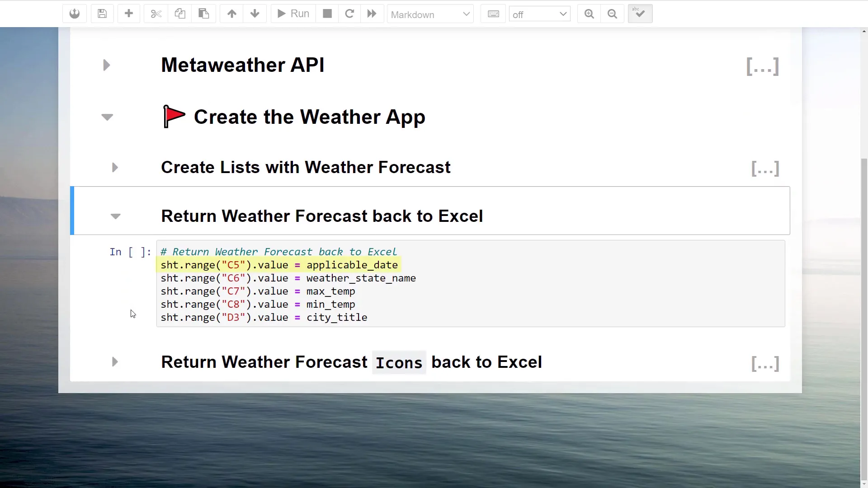Click the notebook flame logo icon
The height and width of the screenshot is (488, 868).
[x=74, y=14]
